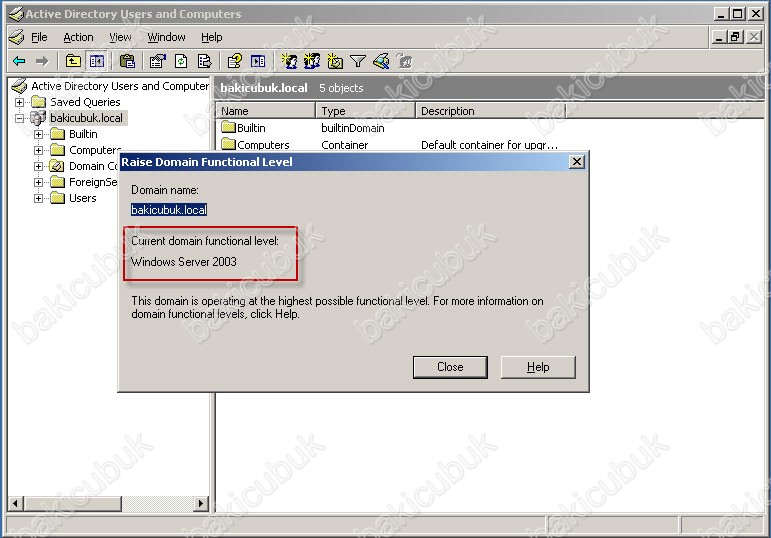Click builtinDomain type cell
Screen dimensions: 771x538
pos(353,128)
